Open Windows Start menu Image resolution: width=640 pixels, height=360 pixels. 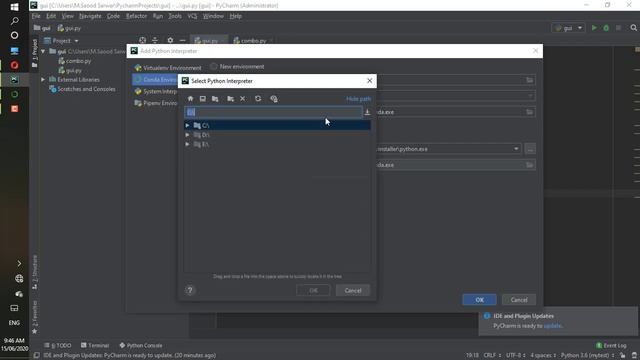click(x=14, y=7)
